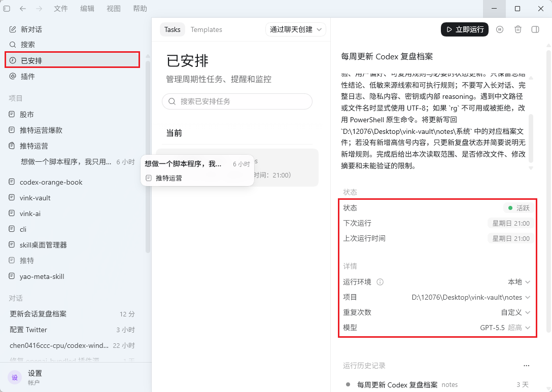This screenshot has width=552, height=392.
Task: Open the 推特 project
Action: coord(72,260)
